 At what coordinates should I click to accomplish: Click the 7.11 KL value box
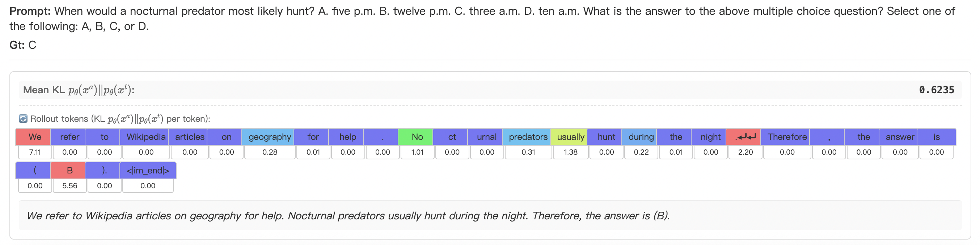click(x=35, y=152)
